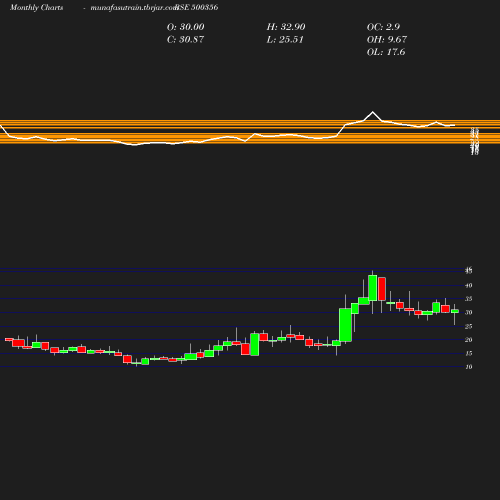
Task: Select the high value H: 32.90
Action: pyautogui.click(x=286, y=27)
